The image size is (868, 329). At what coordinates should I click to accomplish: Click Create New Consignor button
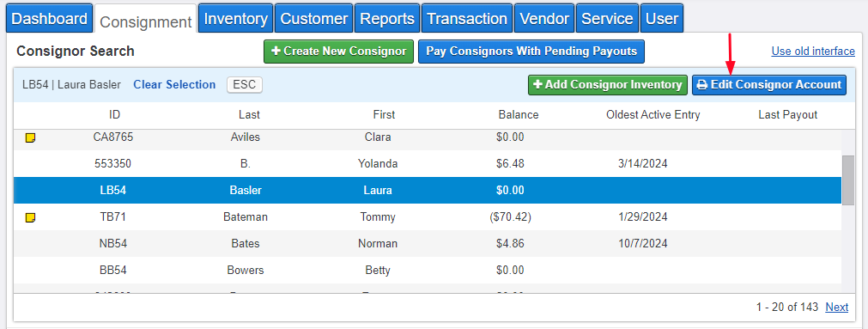[339, 52]
